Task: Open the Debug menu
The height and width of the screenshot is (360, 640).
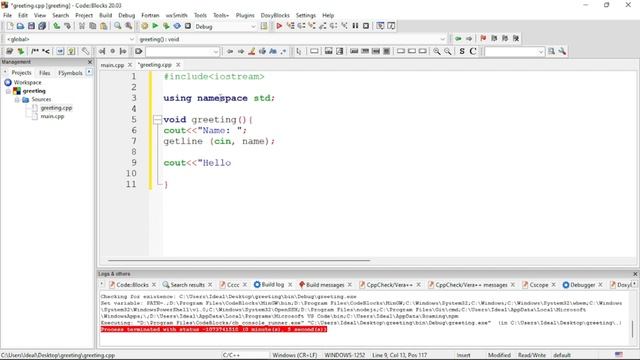Action: (127, 15)
